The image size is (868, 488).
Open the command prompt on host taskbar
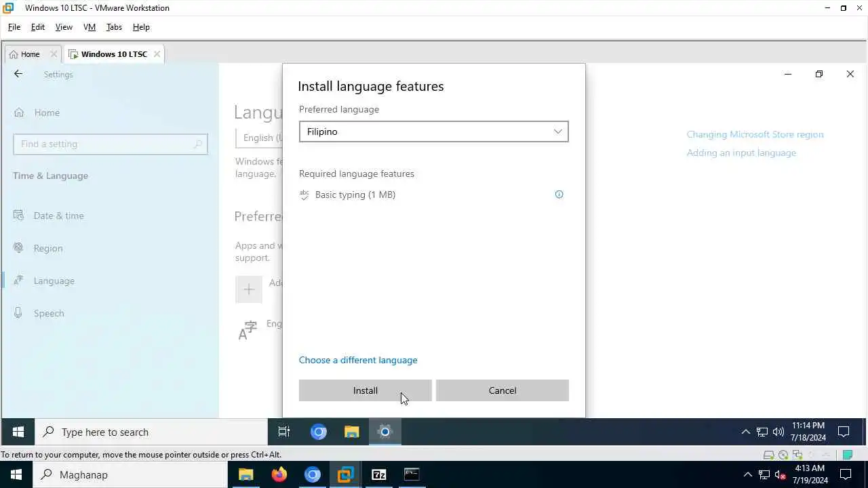(x=412, y=474)
